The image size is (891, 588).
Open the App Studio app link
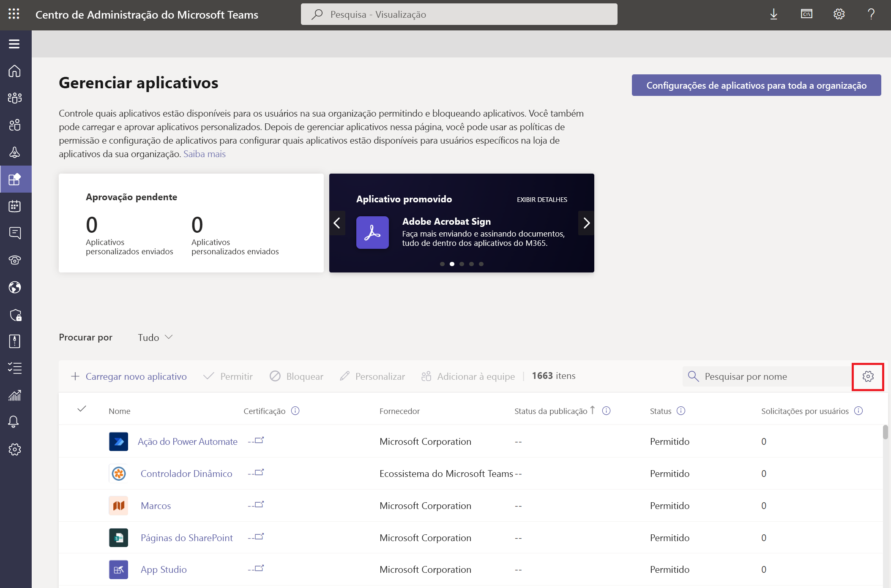coord(164,569)
